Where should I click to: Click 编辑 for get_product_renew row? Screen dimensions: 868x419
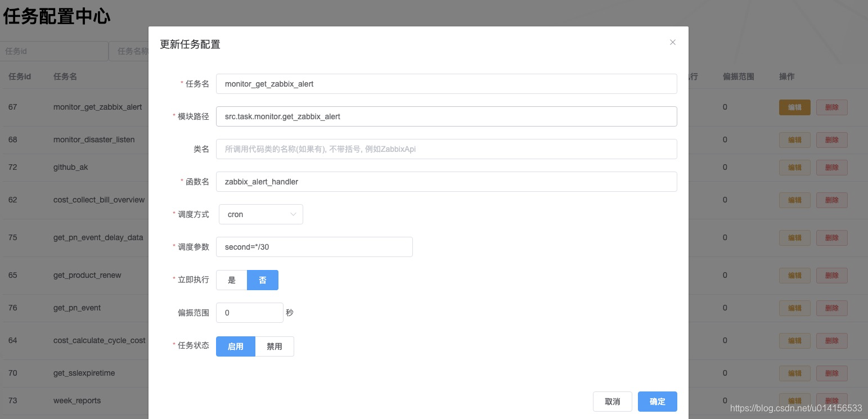pyautogui.click(x=795, y=276)
